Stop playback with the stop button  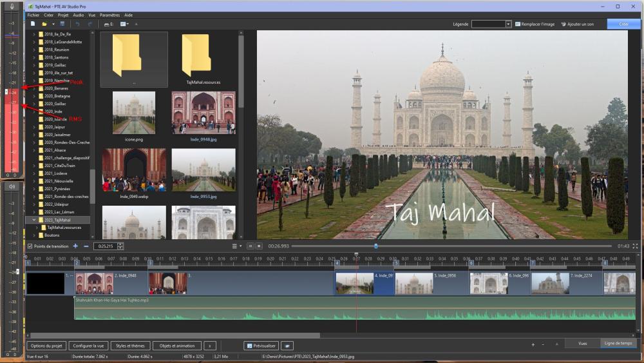[259, 246]
